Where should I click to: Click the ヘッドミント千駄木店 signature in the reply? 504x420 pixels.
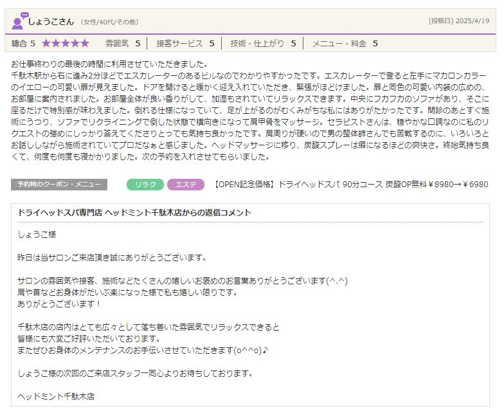point(56,396)
